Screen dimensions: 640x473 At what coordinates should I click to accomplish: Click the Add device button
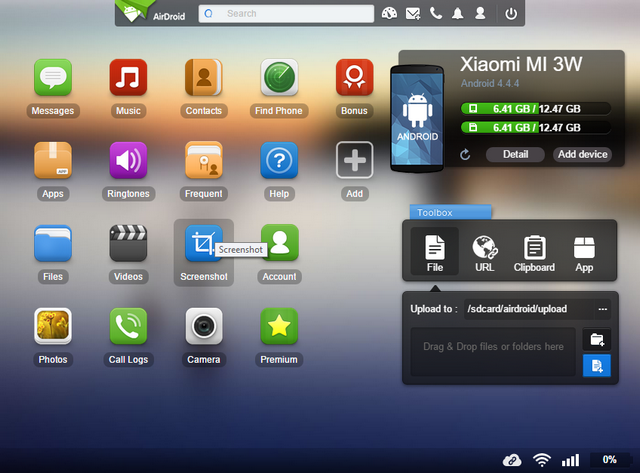[582, 154]
